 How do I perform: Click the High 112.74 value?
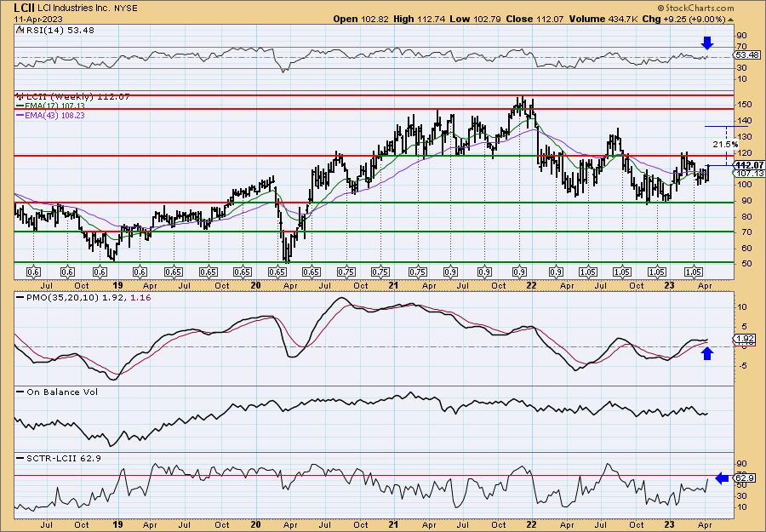pyautogui.click(x=419, y=19)
